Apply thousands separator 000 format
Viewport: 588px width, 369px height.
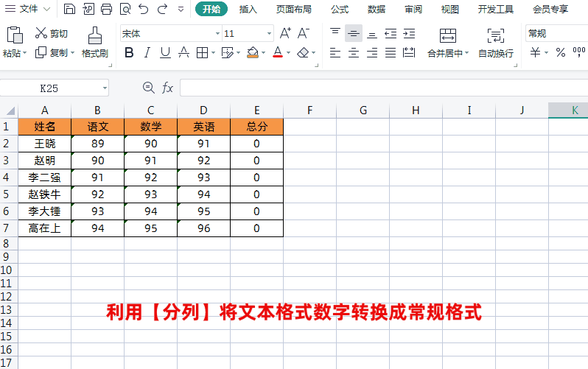click(x=579, y=52)
